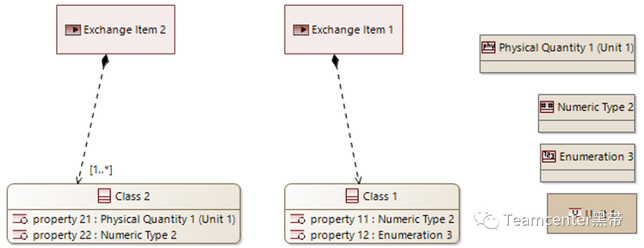
Task: Click the composition diamond under Exchange Item 2
Action: 106,61
